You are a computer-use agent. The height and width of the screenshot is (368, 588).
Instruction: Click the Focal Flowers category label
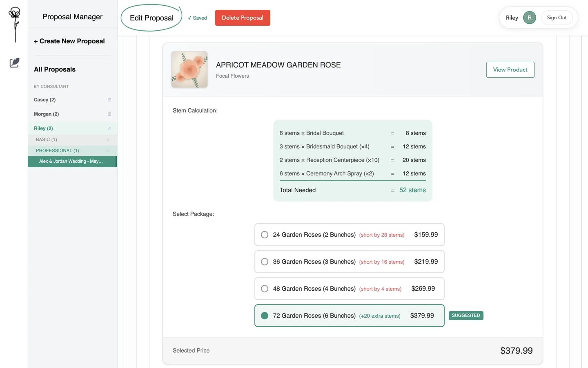[x=232, y=76]
